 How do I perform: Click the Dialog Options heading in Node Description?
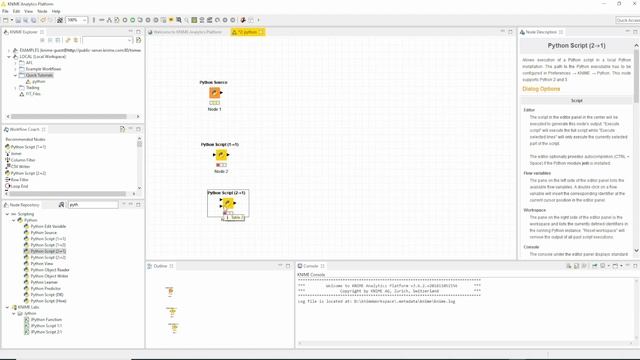tap(541, 89)
